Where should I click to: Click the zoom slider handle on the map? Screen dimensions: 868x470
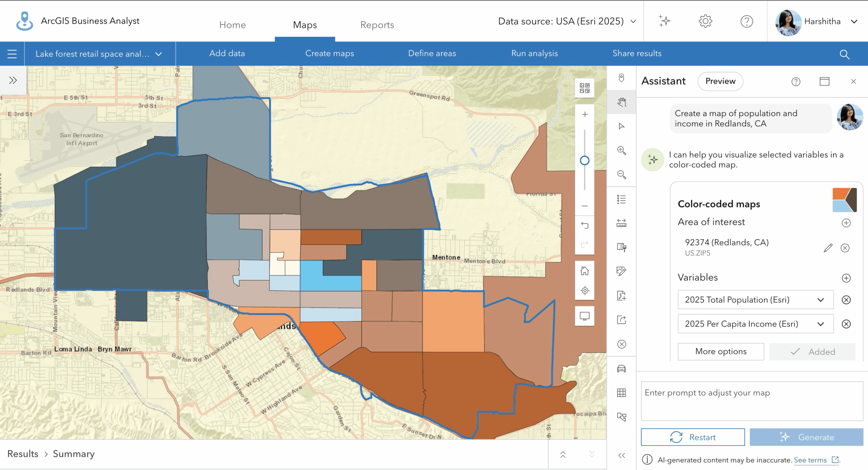585,161
